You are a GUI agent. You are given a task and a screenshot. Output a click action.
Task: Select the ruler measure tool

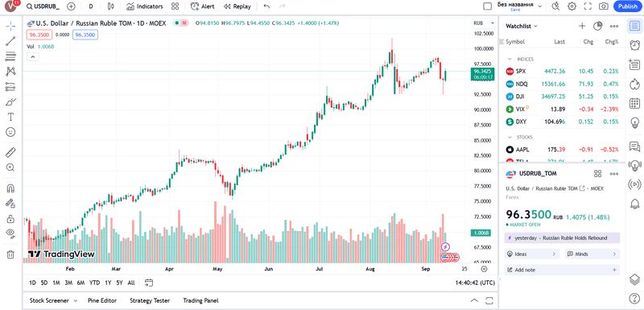pos(10,152)
